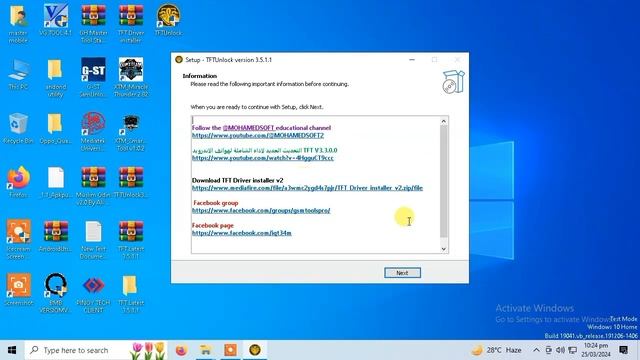This screenshot has height=360, width=640.
Task: Open network status in system tray
Action: pyautogui.click(x=573, y=350)
